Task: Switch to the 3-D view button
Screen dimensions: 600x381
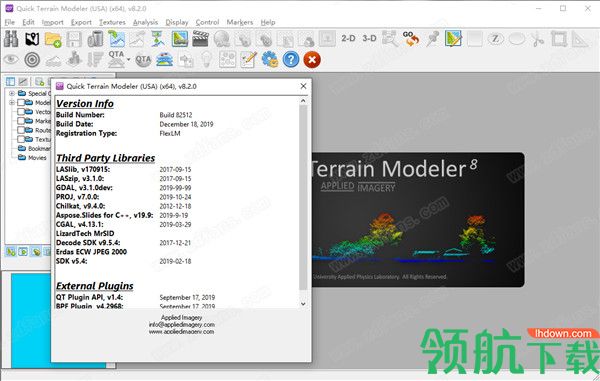Action: (x=369, y=38)
